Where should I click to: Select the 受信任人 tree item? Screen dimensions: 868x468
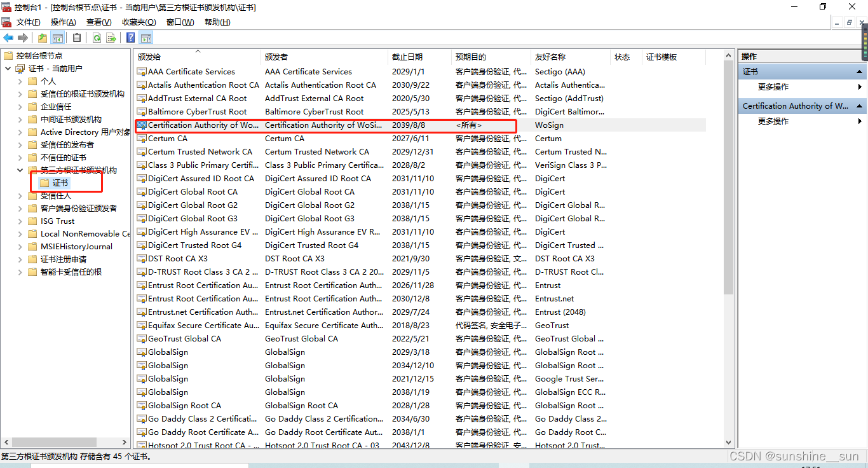(x=56, y=196)
